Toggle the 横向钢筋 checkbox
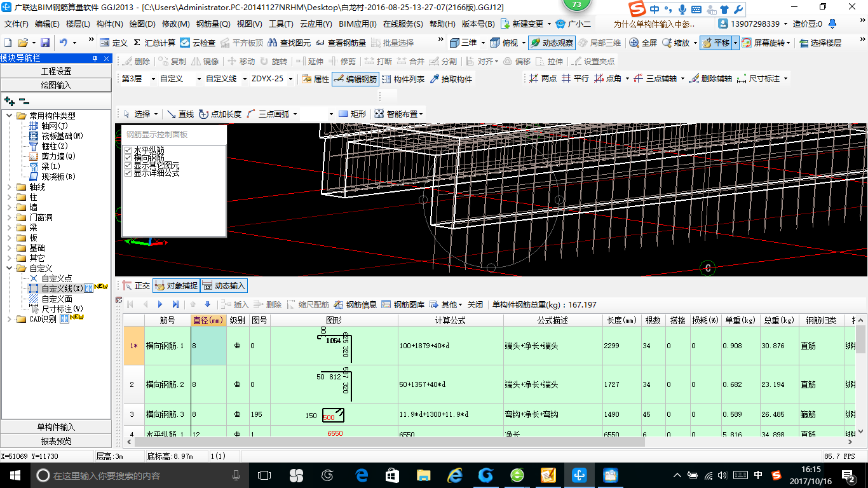Screen dimensions: 868x488 128,158
